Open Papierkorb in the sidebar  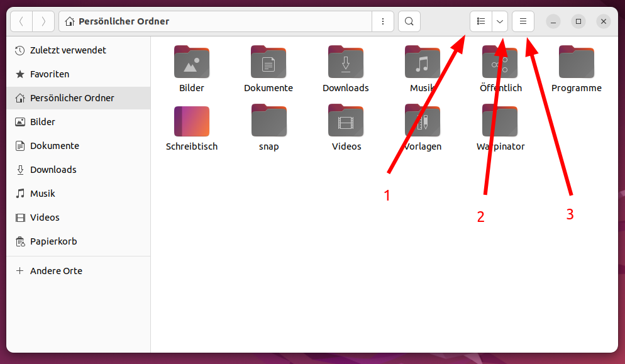pos(79,241)
